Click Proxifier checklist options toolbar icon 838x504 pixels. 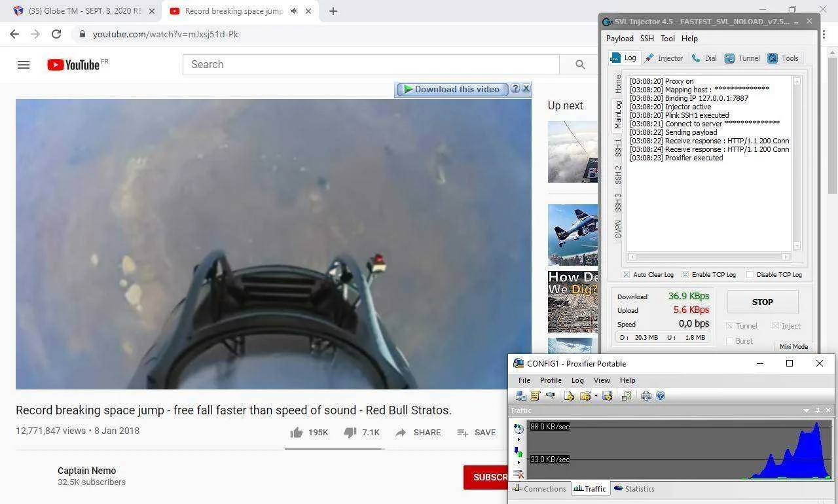pos(627,395)
